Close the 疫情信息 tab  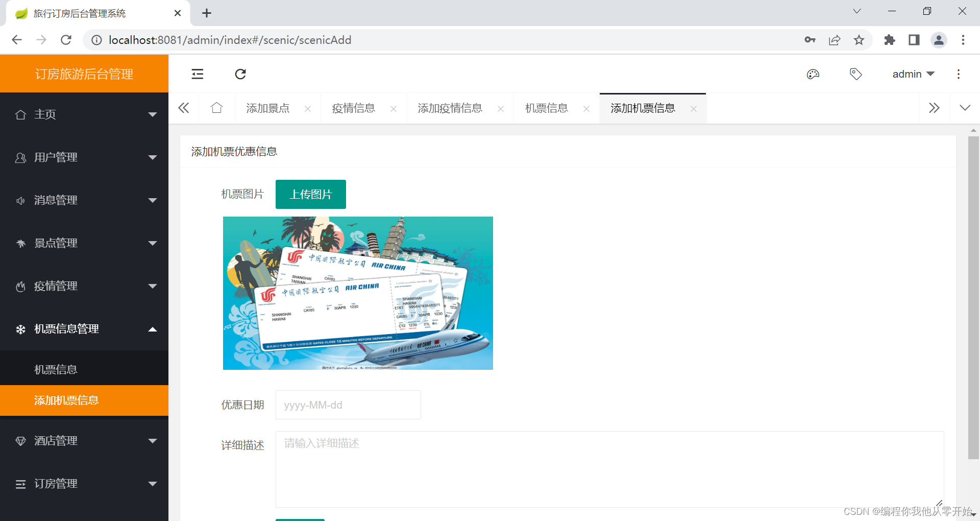pos(394,109)
